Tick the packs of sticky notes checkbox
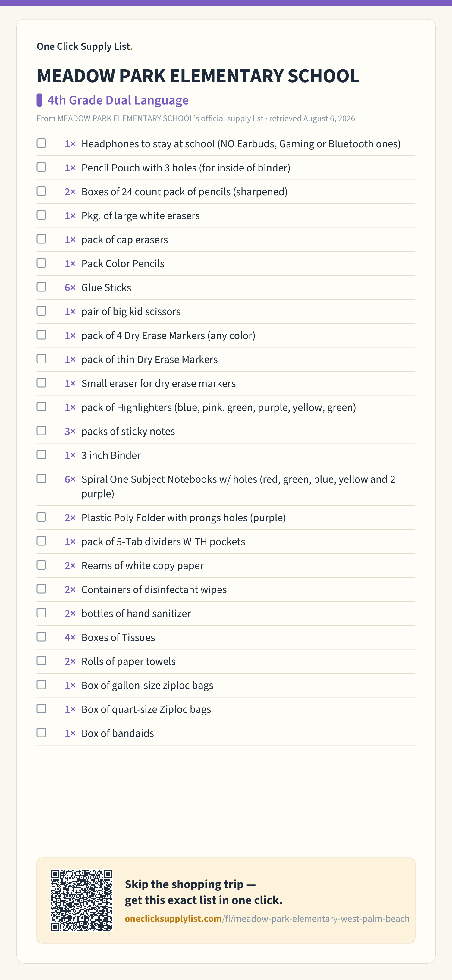Image resolution: width=452 pixels, height=980 pixels. tap(42, 431)
